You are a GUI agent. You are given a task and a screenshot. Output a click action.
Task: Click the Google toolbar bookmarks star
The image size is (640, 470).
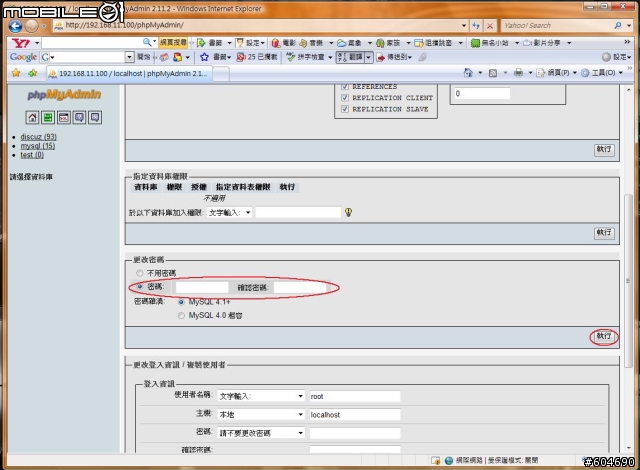coord(204,57)
